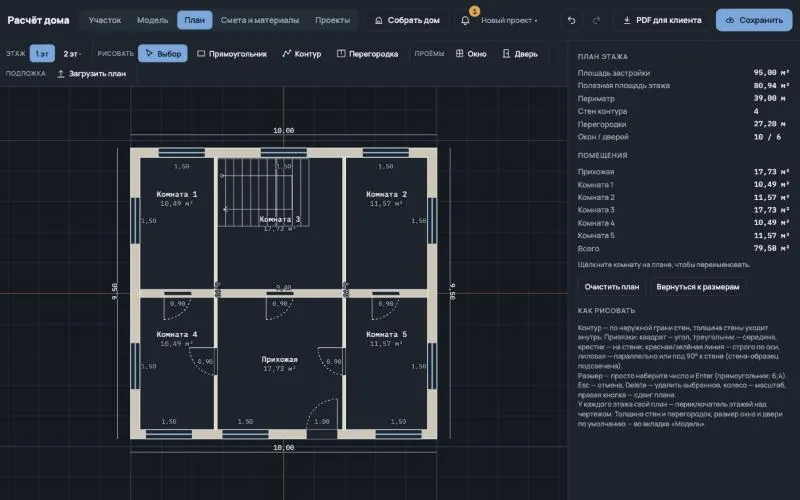800x500 pixels.
Task: Switch to floor 2 эт
Action: pyautogui.click(x=71, y=54)
